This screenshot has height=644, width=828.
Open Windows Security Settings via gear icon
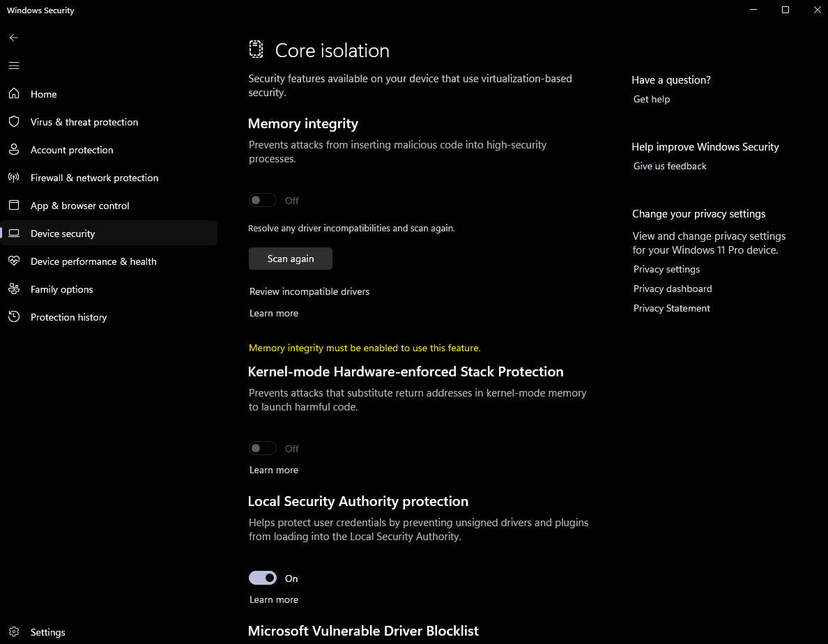point(14,631)
